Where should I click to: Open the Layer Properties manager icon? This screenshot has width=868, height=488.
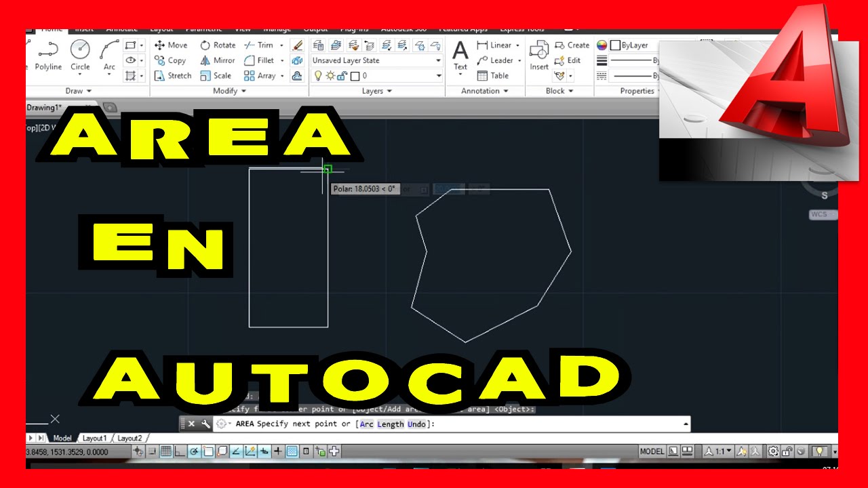pos(318,45)
